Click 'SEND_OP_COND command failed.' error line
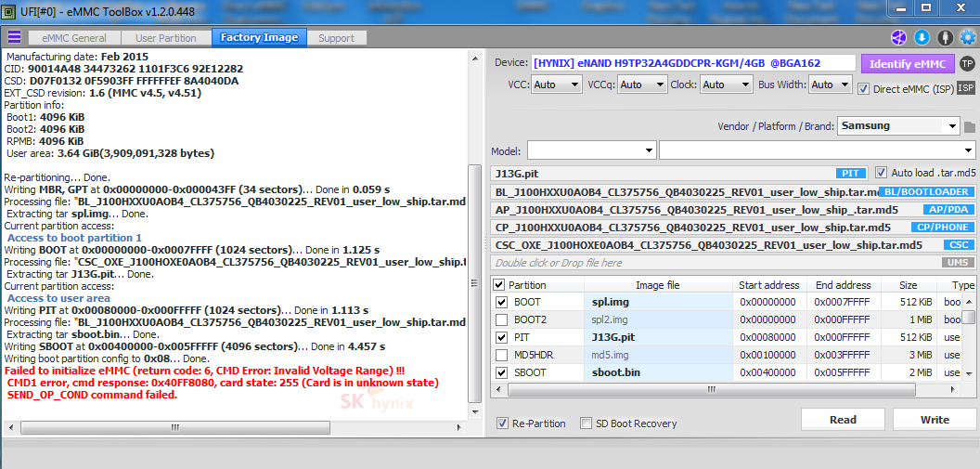Viewport: 980px width, 469px height. click(92, 395)
